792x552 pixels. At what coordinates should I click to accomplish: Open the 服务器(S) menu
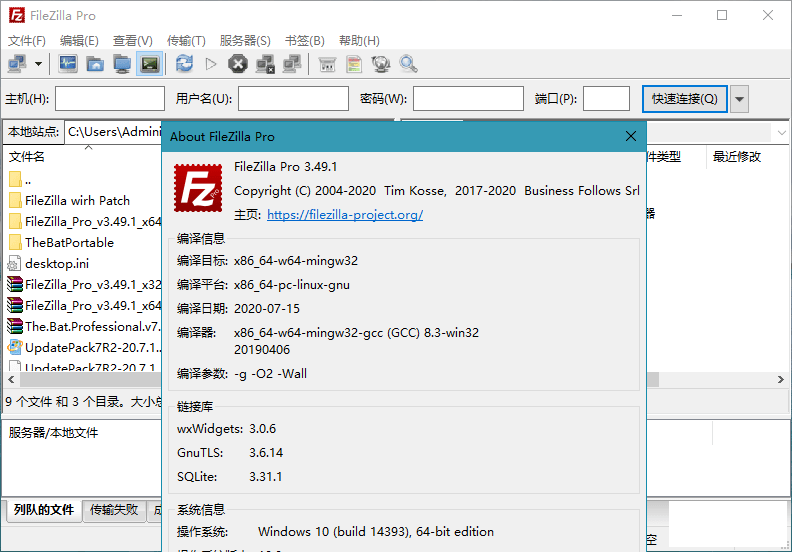click(245, 40)
